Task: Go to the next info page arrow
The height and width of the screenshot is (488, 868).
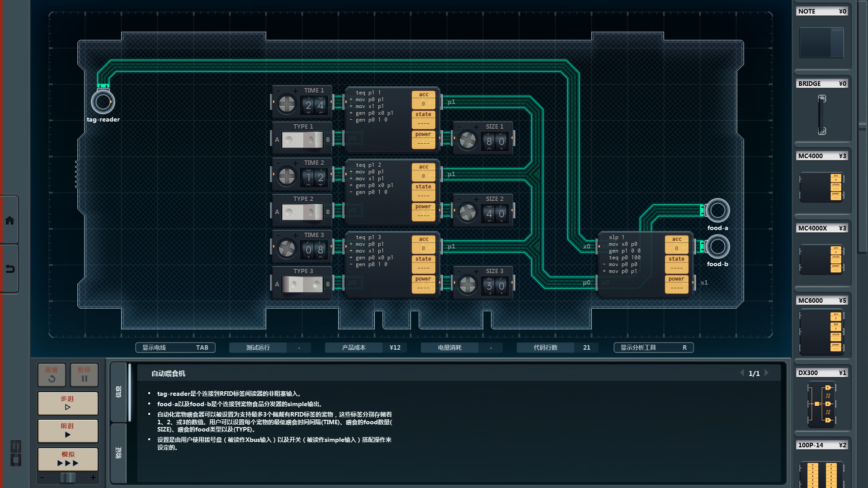Action: [766, 373]
